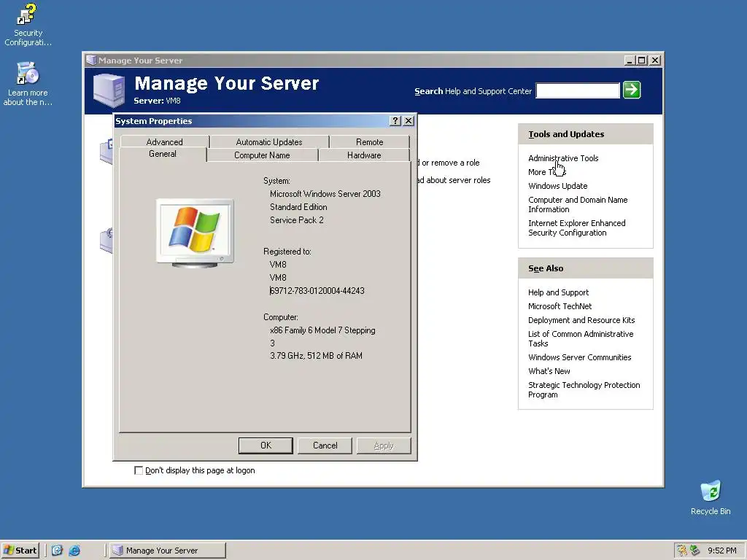Launch Show Desktop quick launch icon

[x=57, y=551]
